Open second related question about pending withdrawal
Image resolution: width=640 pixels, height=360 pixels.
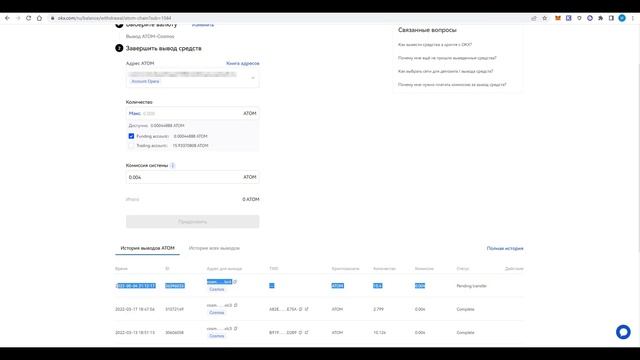coord(447,58)
